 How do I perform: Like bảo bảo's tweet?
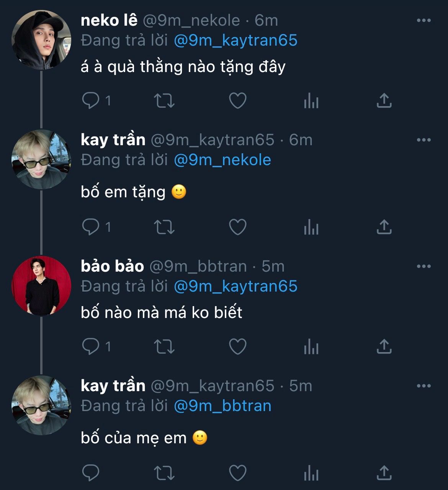(237, 347)
